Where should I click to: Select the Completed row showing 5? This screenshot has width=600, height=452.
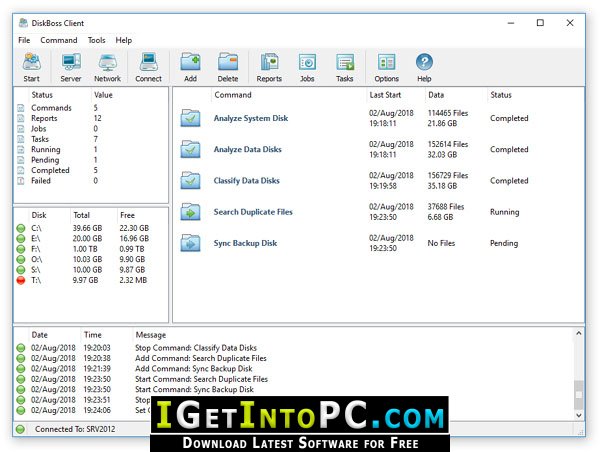pyautogui.click(x=91, y=170)
